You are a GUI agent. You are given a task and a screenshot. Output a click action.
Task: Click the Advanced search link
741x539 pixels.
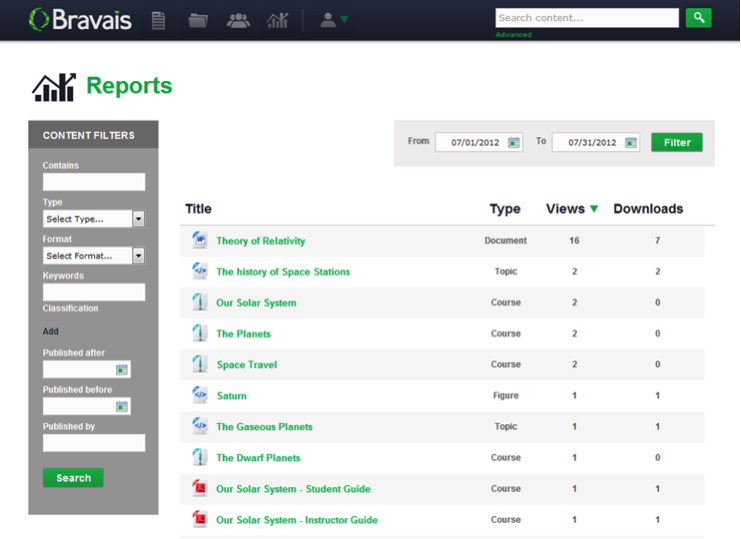tap(513, 35)
